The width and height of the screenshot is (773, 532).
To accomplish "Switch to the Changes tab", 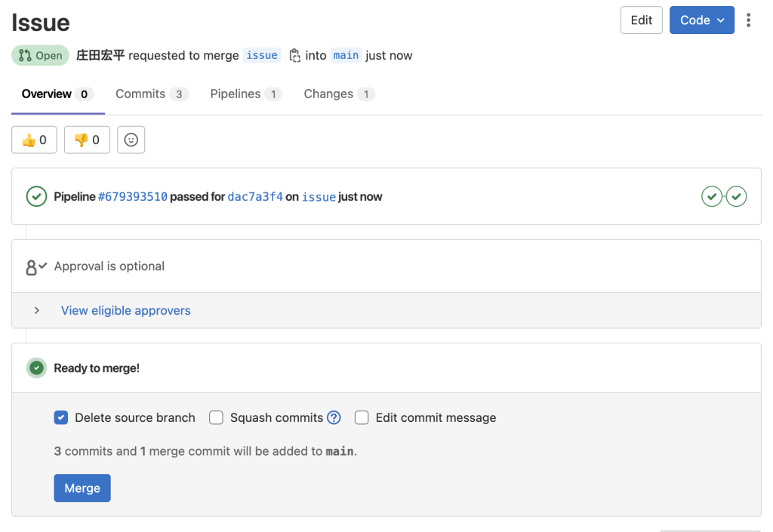I will pyautogui.click(x=328, y=94).
